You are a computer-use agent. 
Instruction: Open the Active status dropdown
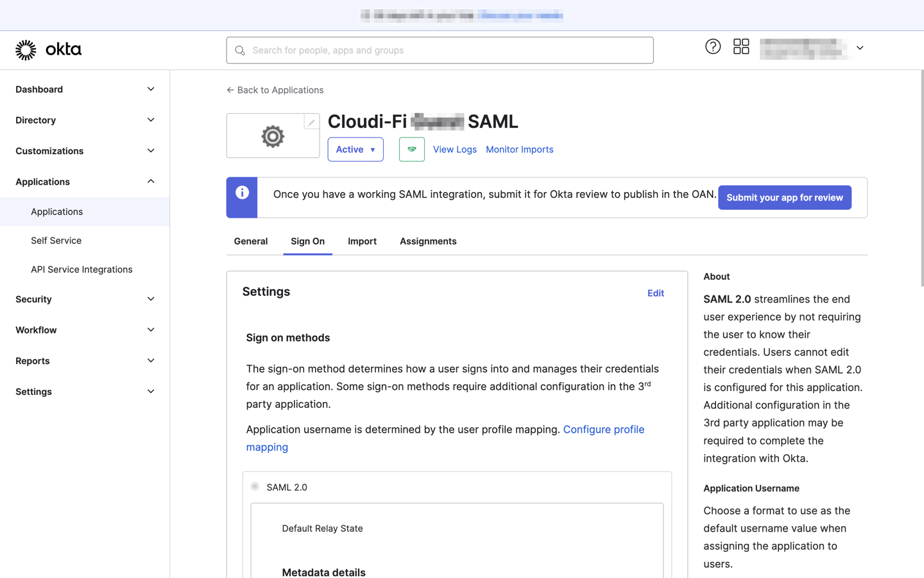point(355,149)
